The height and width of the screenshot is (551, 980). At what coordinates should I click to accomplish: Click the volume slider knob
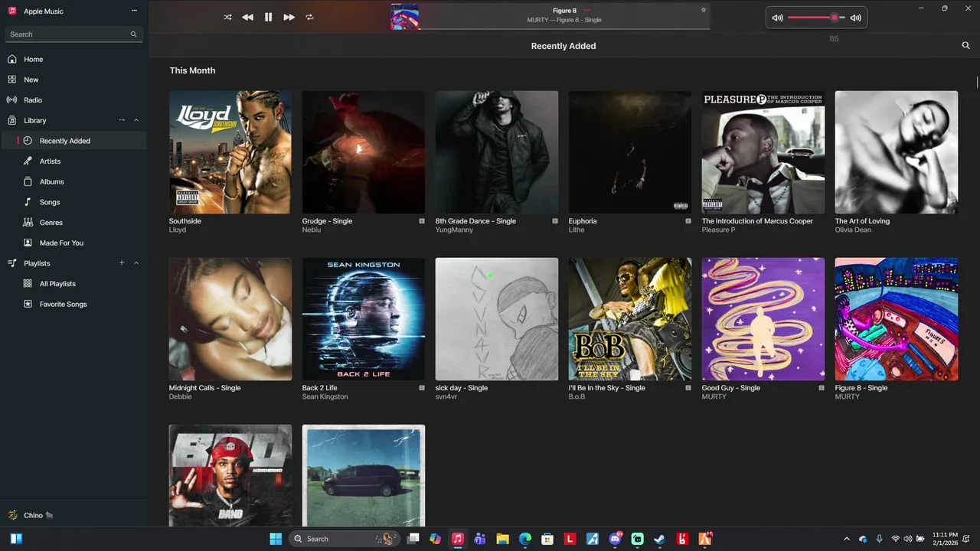835,17
